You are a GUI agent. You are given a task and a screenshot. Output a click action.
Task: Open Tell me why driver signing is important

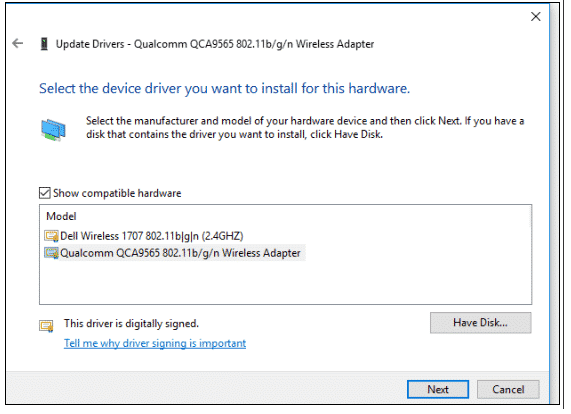click(155, 343)
